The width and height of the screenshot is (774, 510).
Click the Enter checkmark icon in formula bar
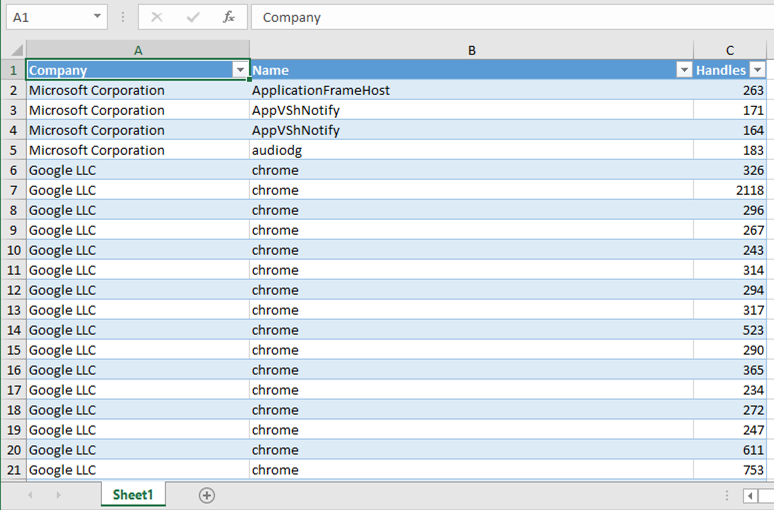click(x=193, y=17)
